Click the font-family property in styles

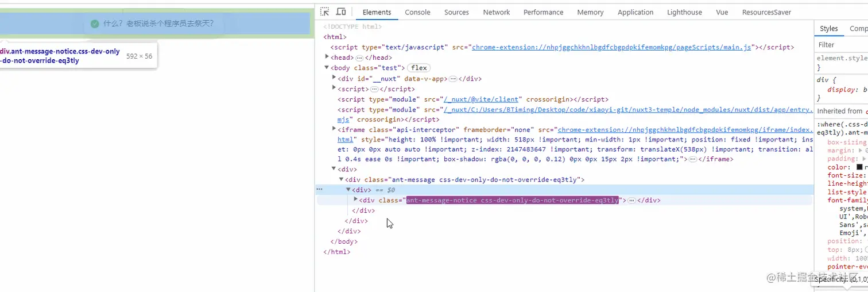[x=847, y=200]
